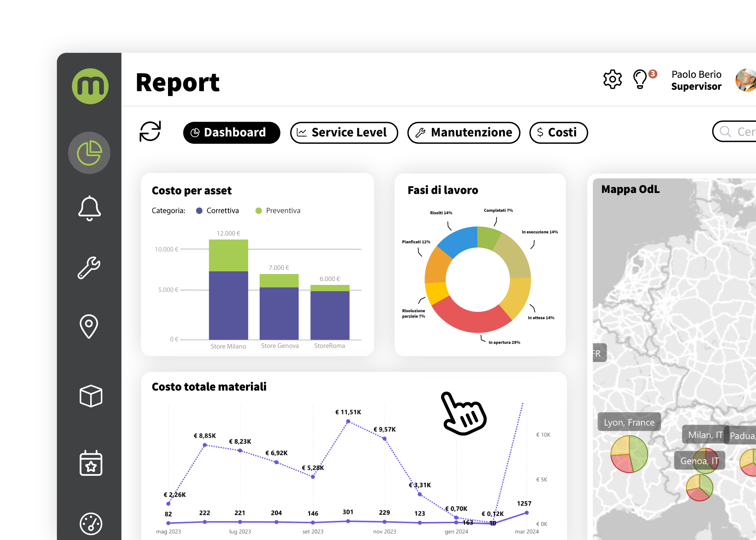Click the Lyon, France map pie marker
756x540 pixels.
(629, 454)
